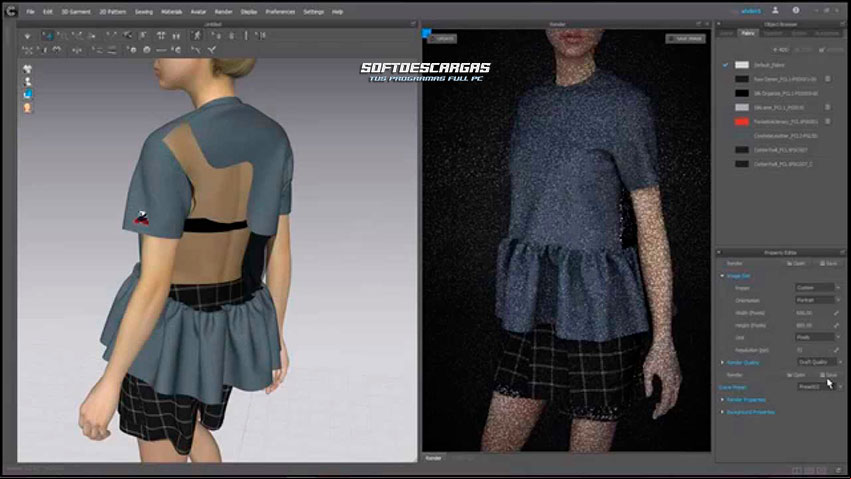Select the highlighted Select/Move tool
The height and width of the screenshot is (479, 851).
point(48,36)
